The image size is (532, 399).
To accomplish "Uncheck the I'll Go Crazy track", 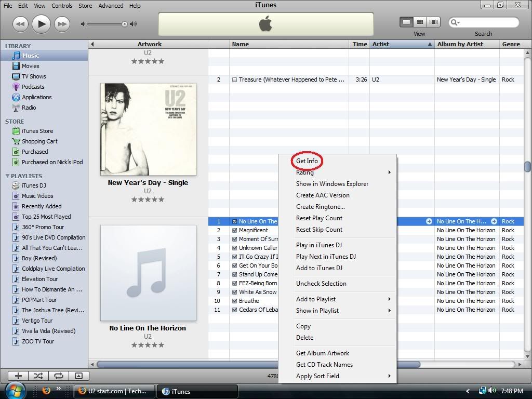I will click(x=234, y=257).
